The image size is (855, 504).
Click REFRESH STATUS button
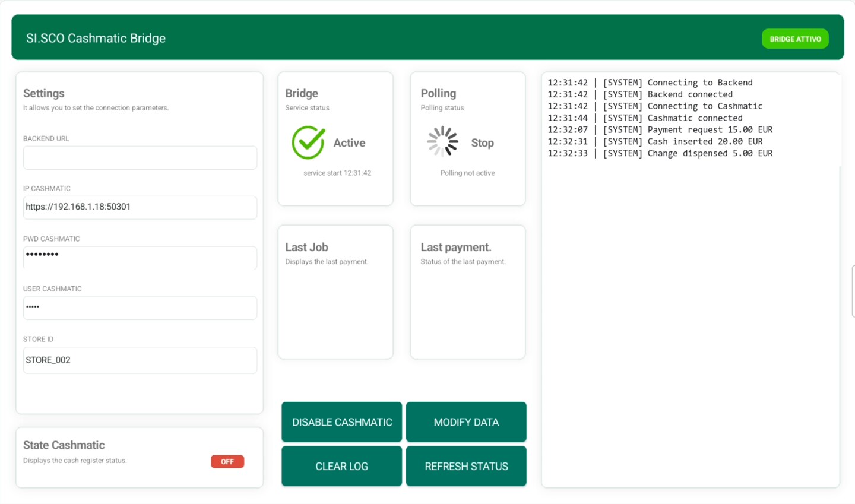466,466
